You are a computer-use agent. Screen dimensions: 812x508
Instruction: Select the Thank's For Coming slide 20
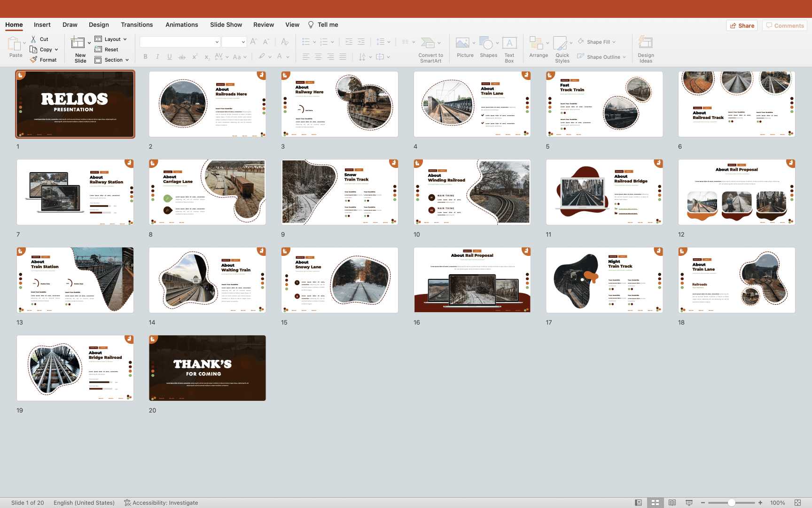click(x=207, y=368)
